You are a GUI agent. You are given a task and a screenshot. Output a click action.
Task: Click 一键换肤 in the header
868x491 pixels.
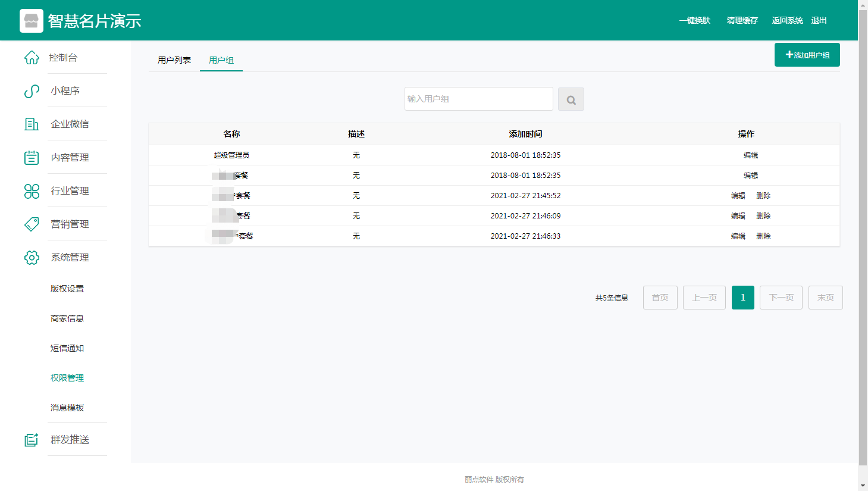695,20
